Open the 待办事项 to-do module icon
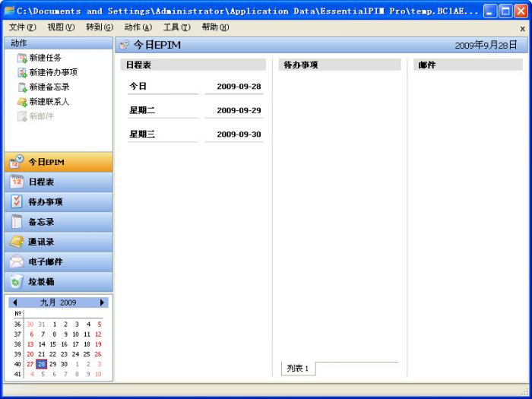 coord(17,202)
